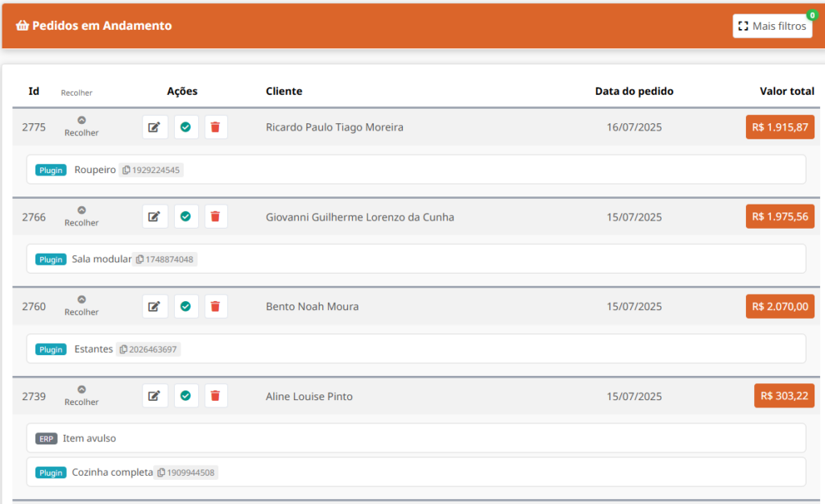Click the R$ 303,22 total value badge
Screen dimensions: 825x504
[x=784, y=396]
